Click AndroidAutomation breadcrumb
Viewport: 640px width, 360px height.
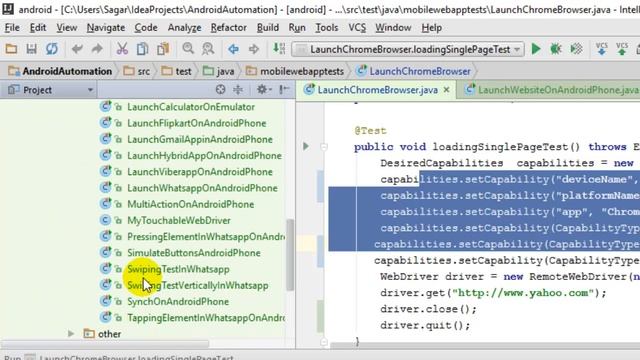pyautogui.click(x=60, y=71)
